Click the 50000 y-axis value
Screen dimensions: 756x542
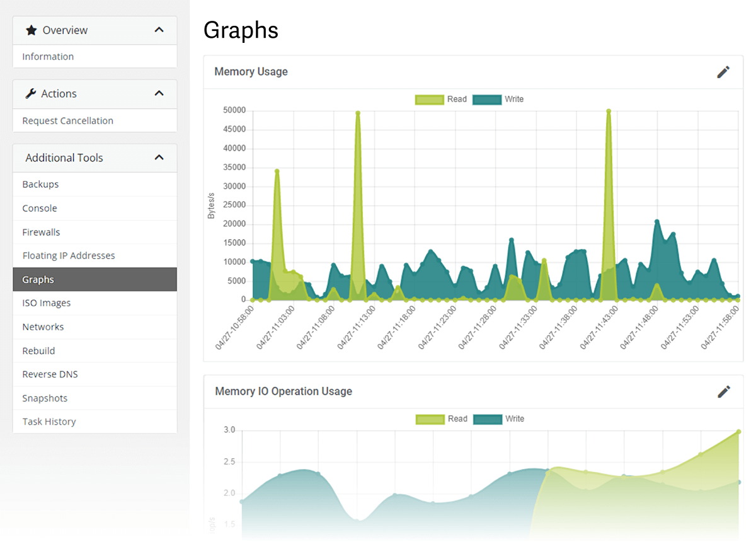pos(234,111)
